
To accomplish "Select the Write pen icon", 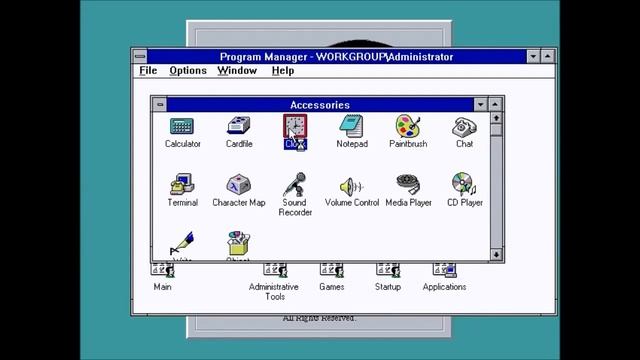I will [182, 243].
